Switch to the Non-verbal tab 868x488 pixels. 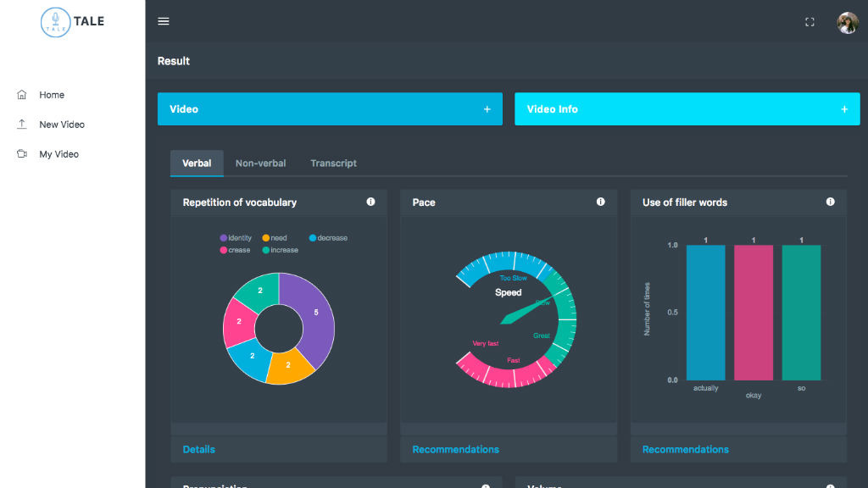coord(260,164)
